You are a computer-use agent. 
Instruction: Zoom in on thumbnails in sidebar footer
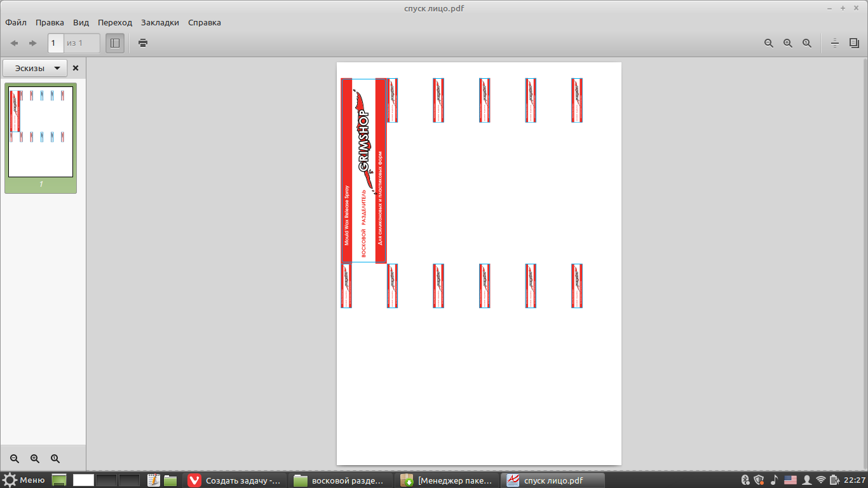tap(35, 459)
